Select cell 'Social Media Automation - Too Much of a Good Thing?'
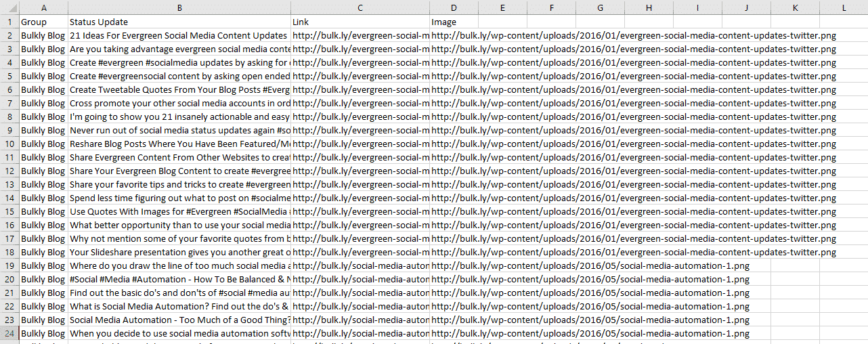Screen dimensions: 868x344 [x=179, y=320]
